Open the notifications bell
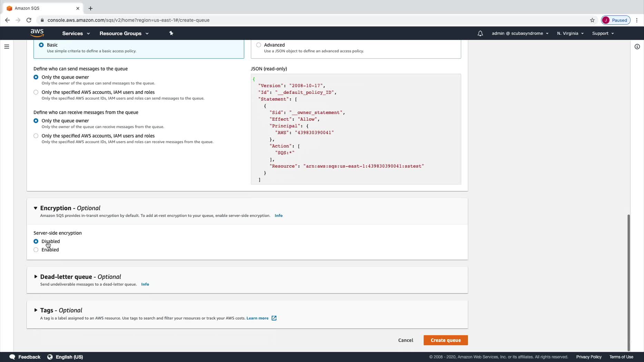This screenshot has width=644, height=362. [x=480, y=33]
